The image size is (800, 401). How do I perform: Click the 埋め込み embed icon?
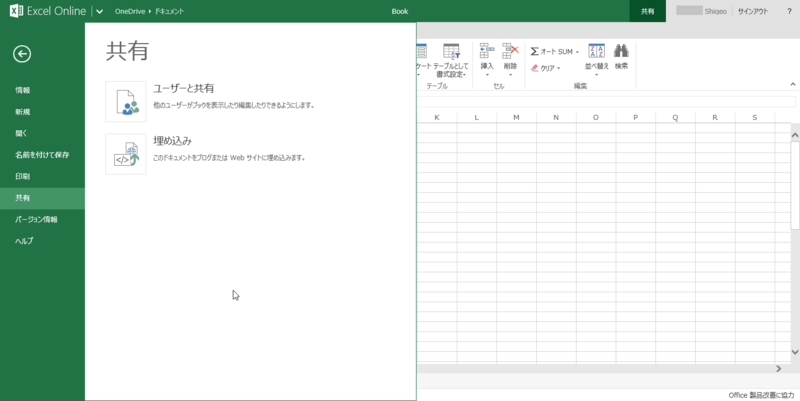coord(126,154)
